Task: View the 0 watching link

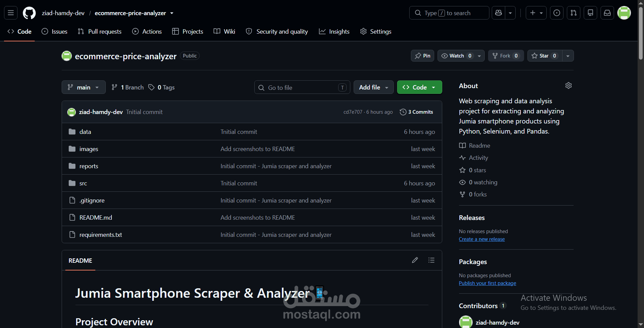Action: (x=478, y=182)
